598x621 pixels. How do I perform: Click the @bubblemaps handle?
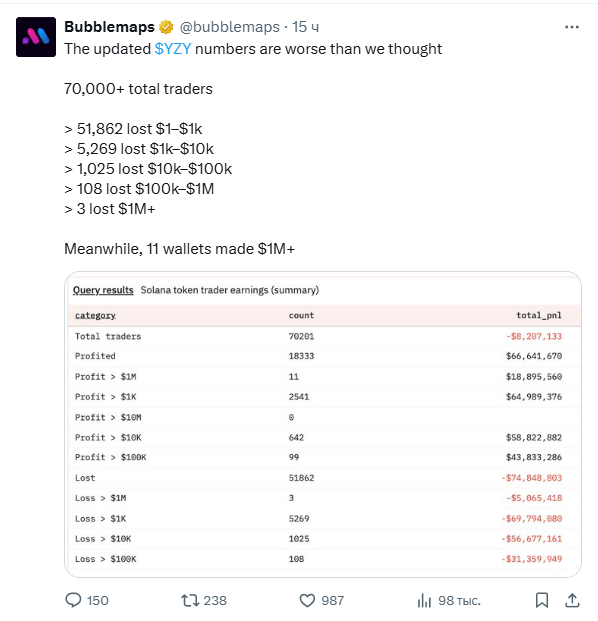click(230, 27)
